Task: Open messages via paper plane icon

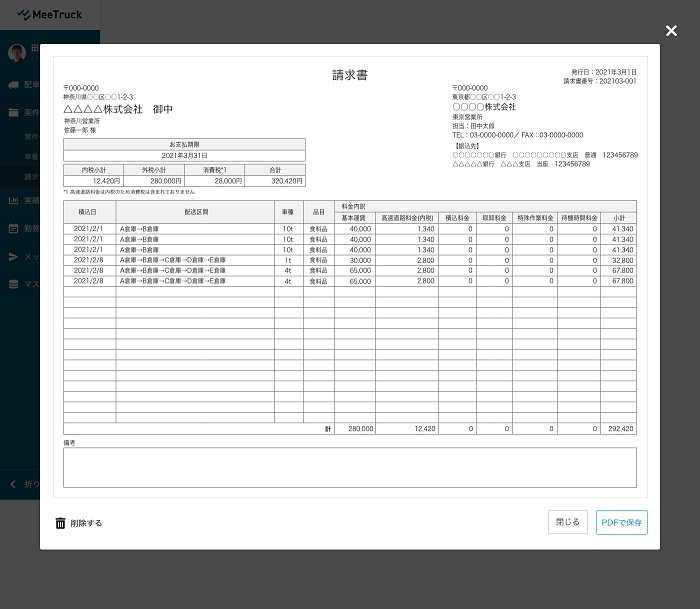Action: pyautogui.click(x=14, y=257)
